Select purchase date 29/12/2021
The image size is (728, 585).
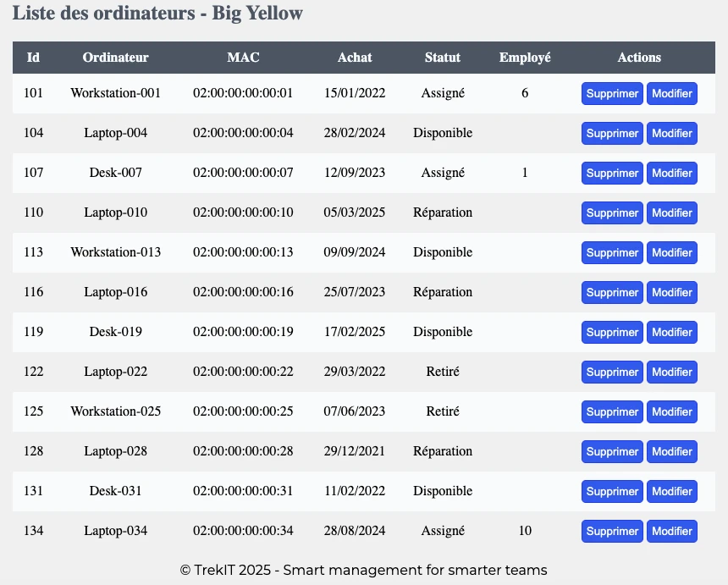coord(355,451)
